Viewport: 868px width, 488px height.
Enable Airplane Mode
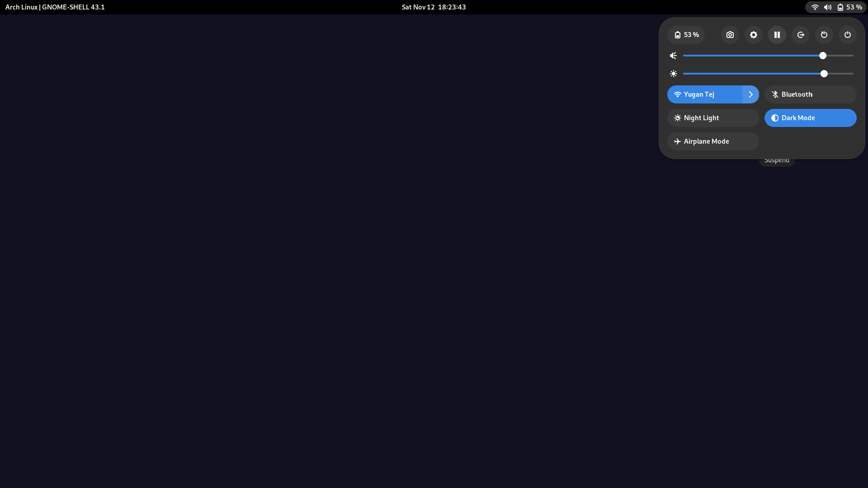coord(713,141)
